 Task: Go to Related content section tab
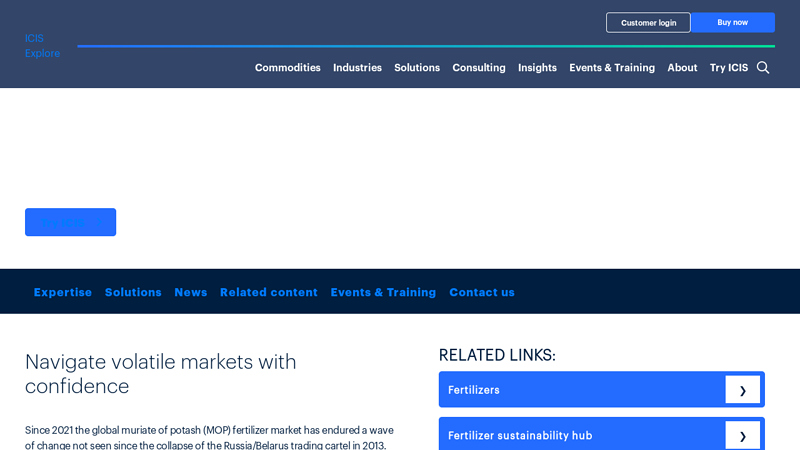coord(269,292)
